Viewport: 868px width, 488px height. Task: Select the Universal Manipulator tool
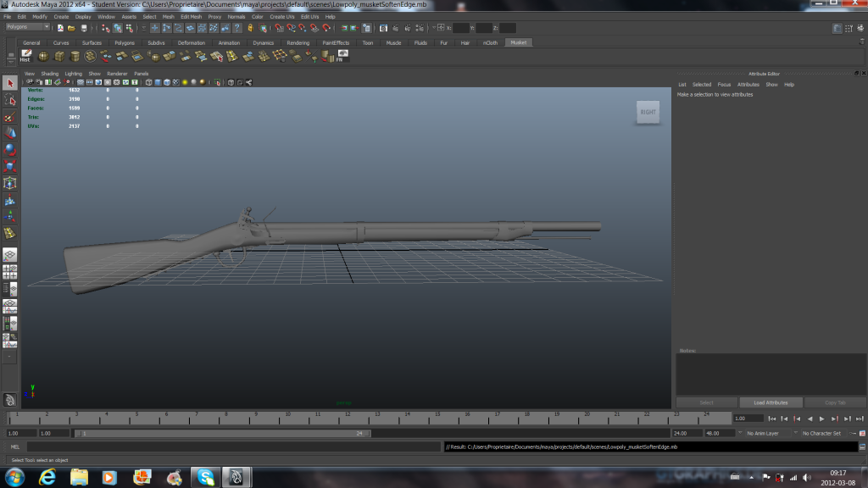coord(10,183)
